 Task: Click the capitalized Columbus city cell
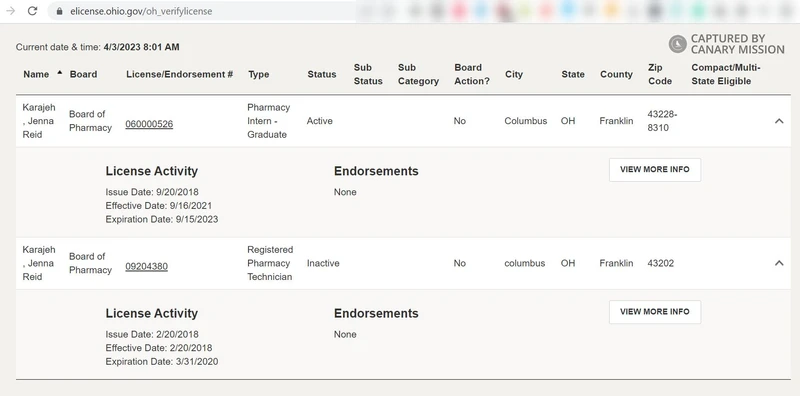[526, 121]
